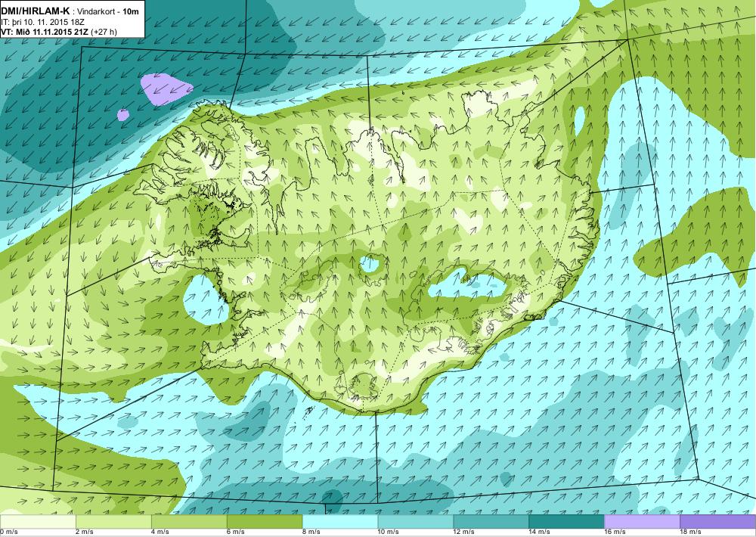Viewport: 756px width, 537px height.
Task: Click the "18 m/s" legend label
Action: point(691,532)
